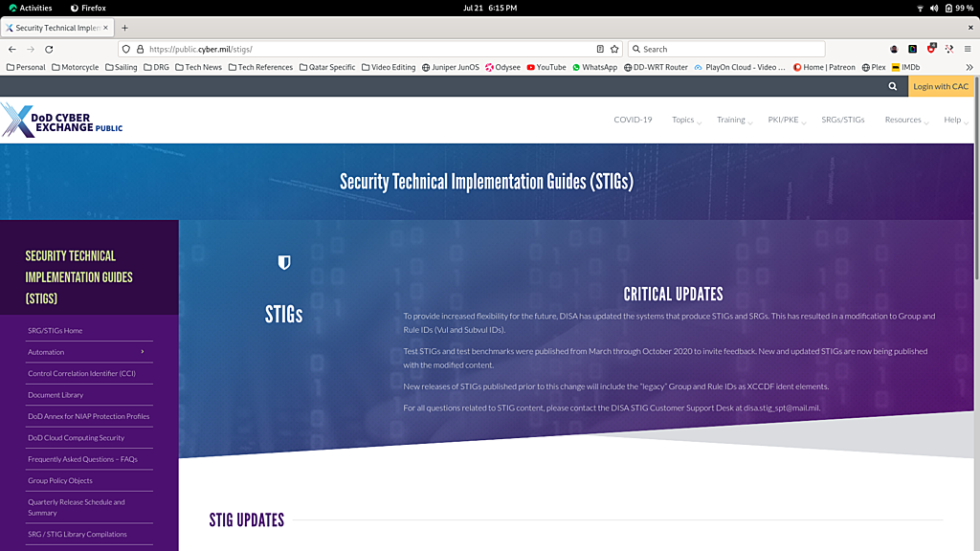This screenshot has width=980, height=551.
Task: Open YouTube from its bookmarks toolbar favicon
Action: (x=531, y=67)
